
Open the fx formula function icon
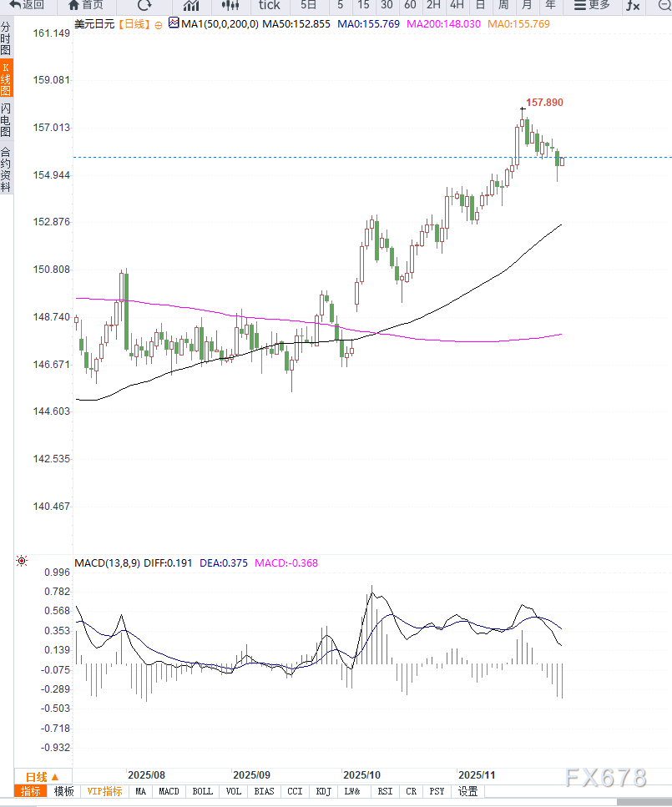pyautogui.click(x=634, y=5)
